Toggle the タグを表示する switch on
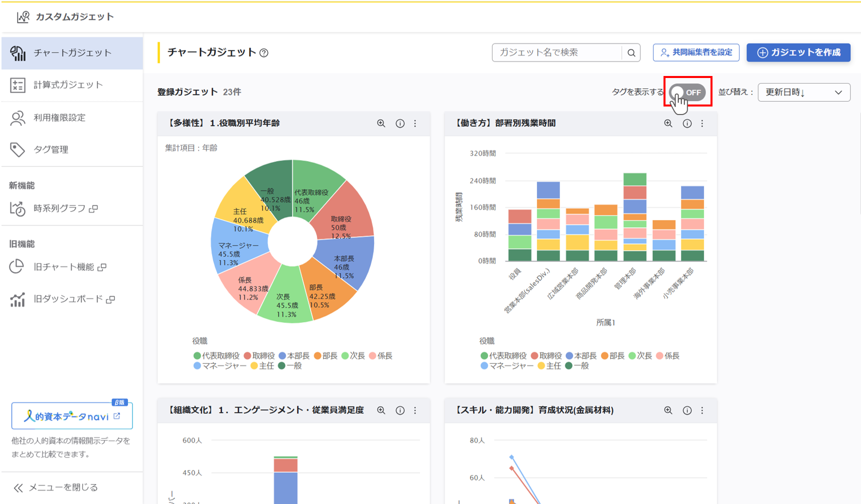This screenshot has height=504, width=861. click(687, 92)
